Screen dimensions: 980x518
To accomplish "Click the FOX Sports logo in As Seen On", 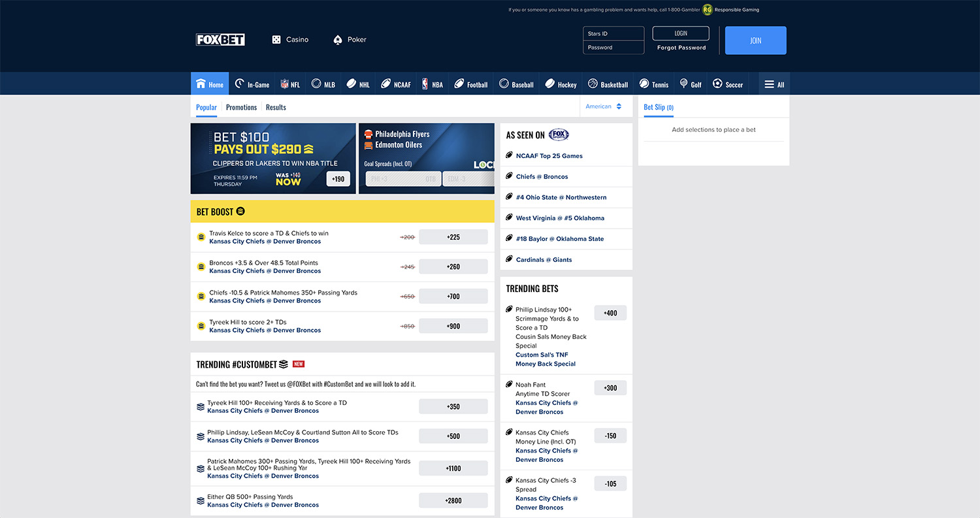I will click(x=559, y=135).
